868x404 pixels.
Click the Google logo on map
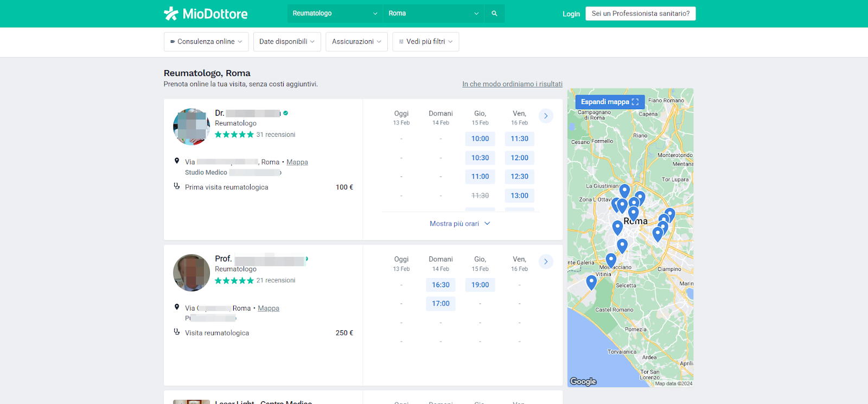tap(583, 381)
